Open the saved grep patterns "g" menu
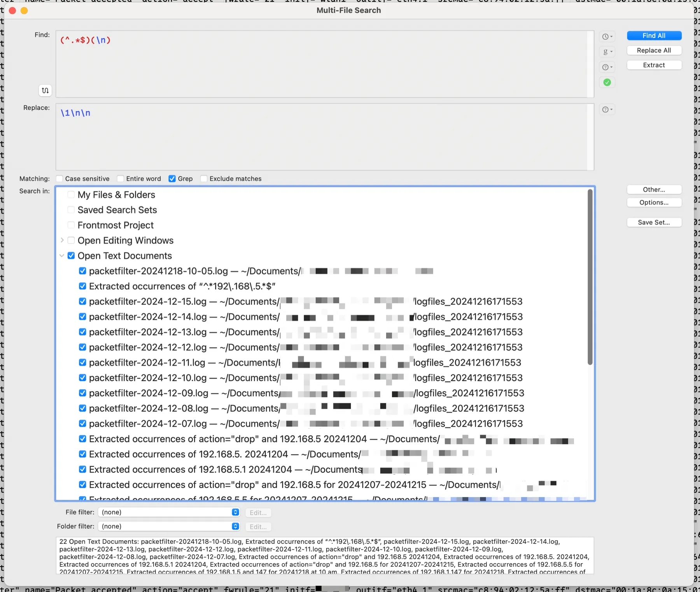Image resolution: width=700 pixels, height=592 pixels. (607, 52)
